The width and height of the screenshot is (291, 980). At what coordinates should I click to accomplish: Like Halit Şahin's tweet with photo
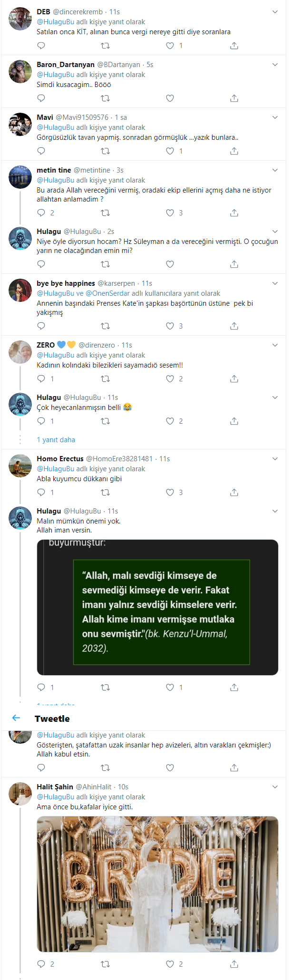170,964
